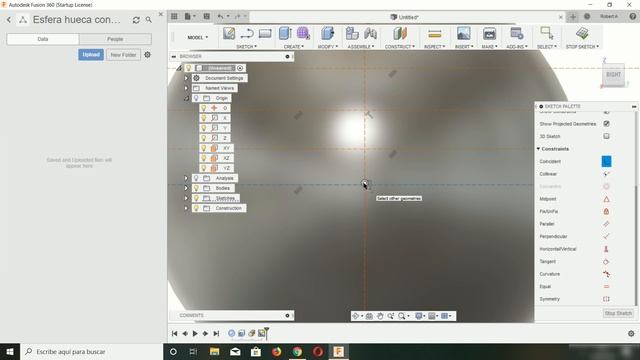Viewport: 640px width, 360px height.
Task: Toggle visibility bulb of Origin folder
Action: [196, 98]
